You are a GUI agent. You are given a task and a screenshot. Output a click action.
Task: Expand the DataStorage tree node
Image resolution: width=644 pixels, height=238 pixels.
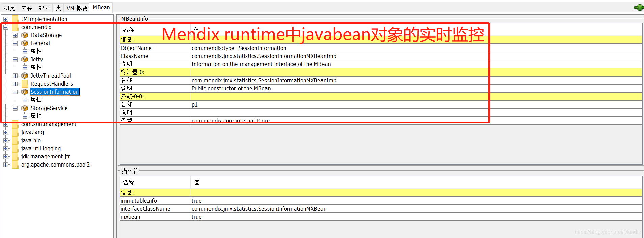coord(15,35)
